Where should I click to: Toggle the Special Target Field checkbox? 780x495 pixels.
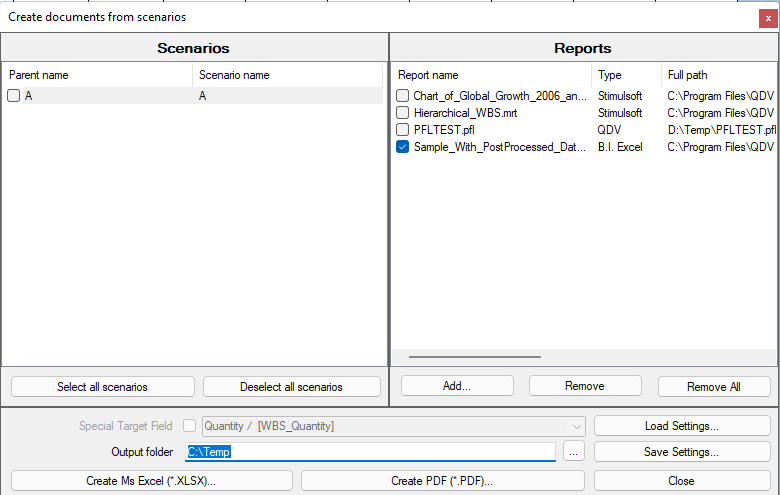pos(190,426)
